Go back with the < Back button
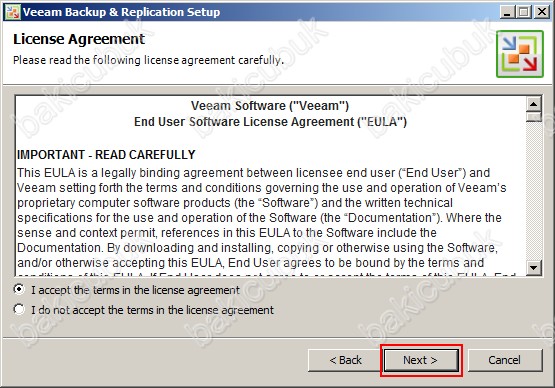 [x=345, y=360]
